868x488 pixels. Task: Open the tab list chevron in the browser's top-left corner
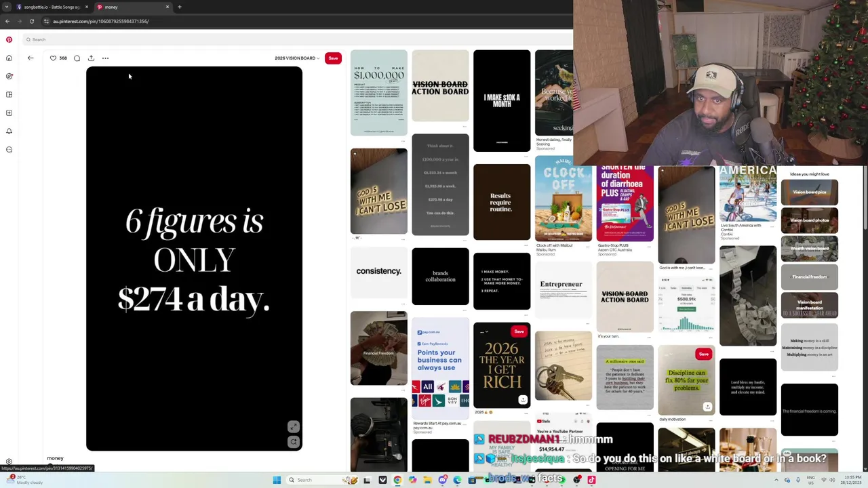pos(7,7)
